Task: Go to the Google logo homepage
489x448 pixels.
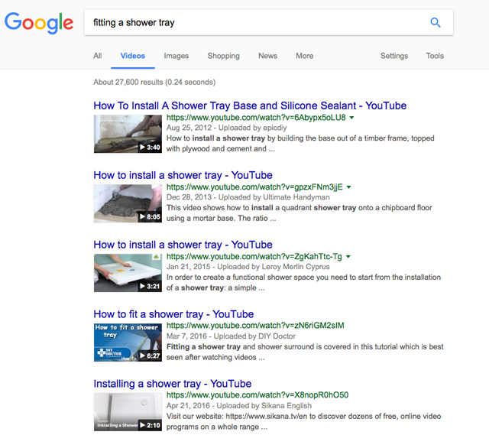Action: coord(39,23)
